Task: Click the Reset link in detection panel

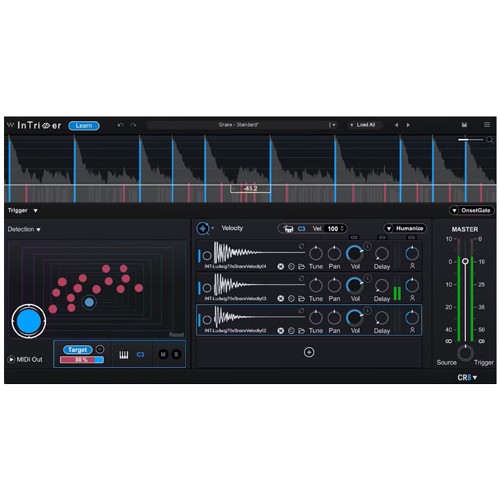Action: tap(176, 335)
